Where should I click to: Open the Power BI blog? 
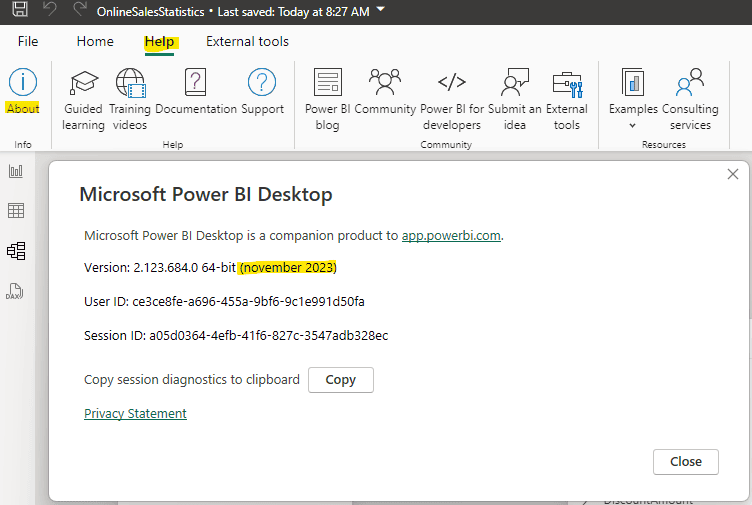point(328,100)
